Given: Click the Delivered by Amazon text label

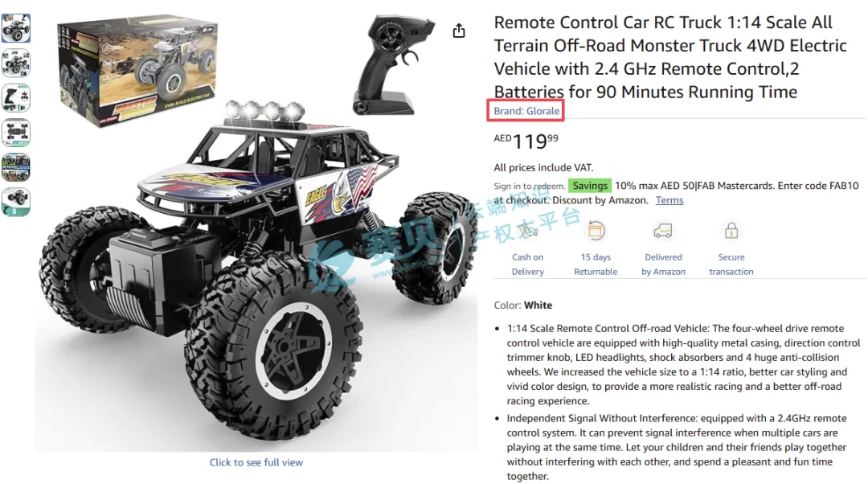Looking at the screenshot, I should pyautogui.click(x=663, y=265).
